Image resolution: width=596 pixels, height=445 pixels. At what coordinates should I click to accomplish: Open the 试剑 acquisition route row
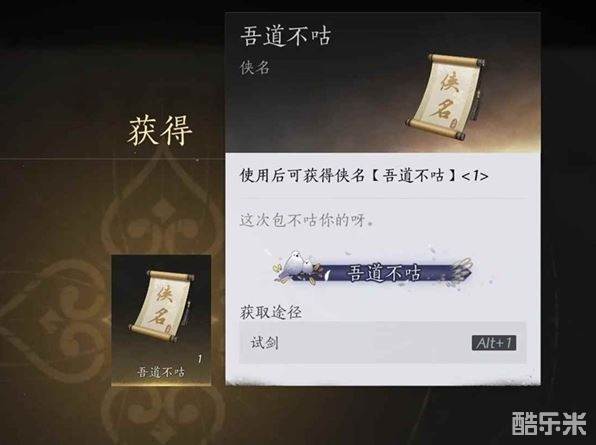[x=383, y=343]
